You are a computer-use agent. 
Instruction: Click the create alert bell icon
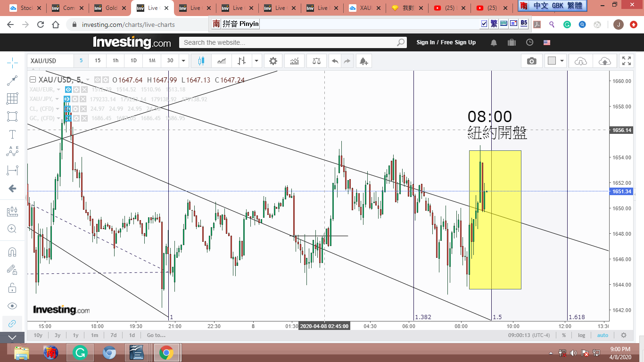tap(363, 61)
